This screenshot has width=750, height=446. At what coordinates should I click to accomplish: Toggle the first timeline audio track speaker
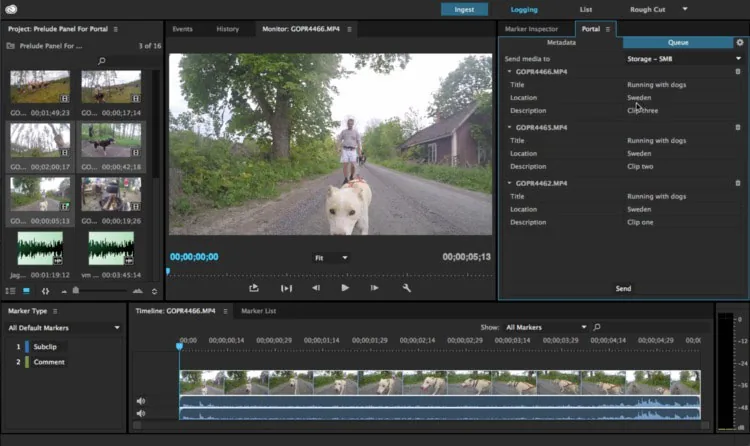[x=141, y=401]
